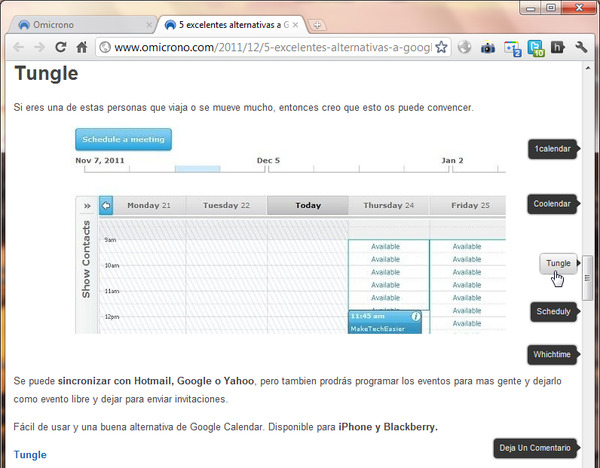Open the 11:45 am MakeTechEasier event

(385, 322)
